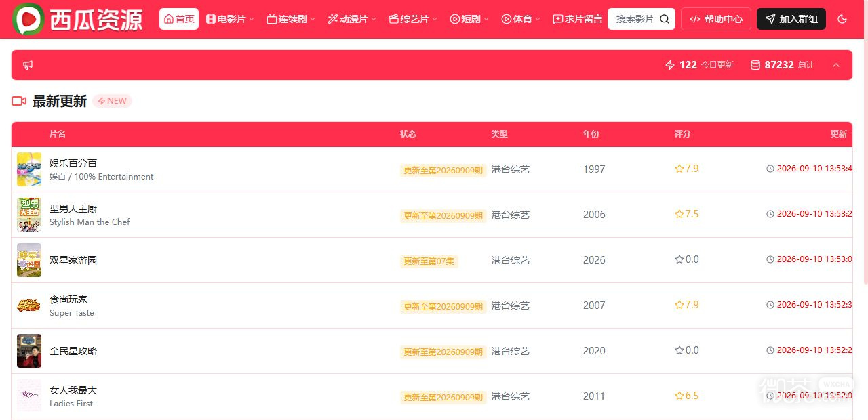Viewport: 868px width, 420px height.
Task: Expand the 短剧 dropdown menu
Action: pyautogui.click(x=469, y=19)
